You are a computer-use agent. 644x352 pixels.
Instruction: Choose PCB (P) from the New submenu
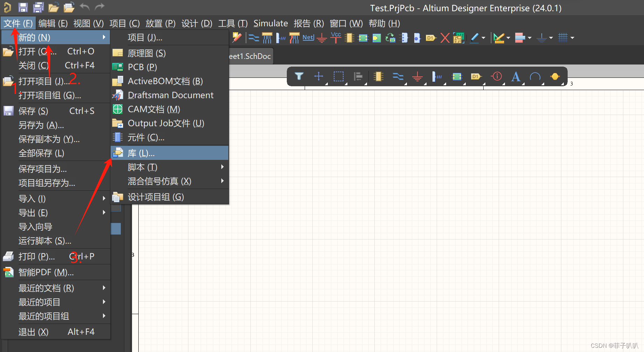coord(169,67)
